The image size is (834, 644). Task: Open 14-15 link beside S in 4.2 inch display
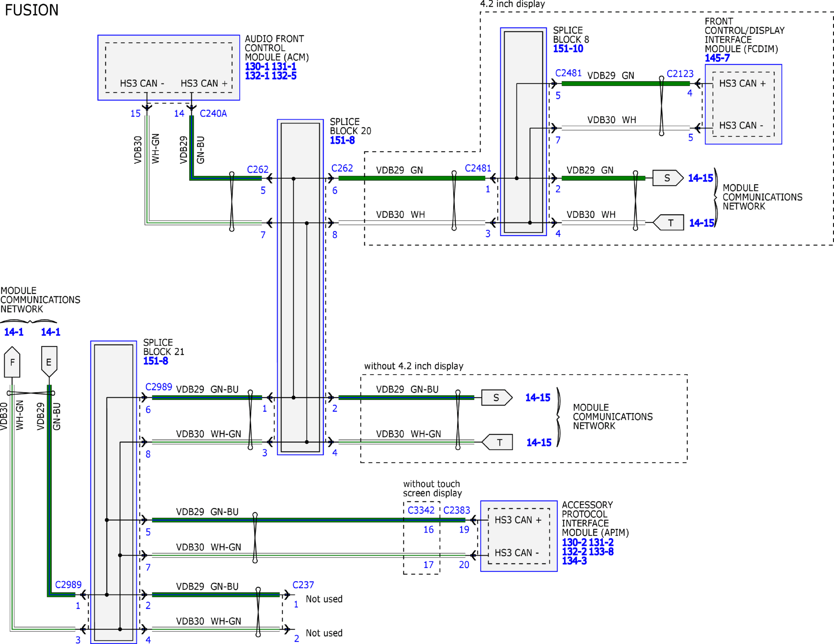click(700, 178)
